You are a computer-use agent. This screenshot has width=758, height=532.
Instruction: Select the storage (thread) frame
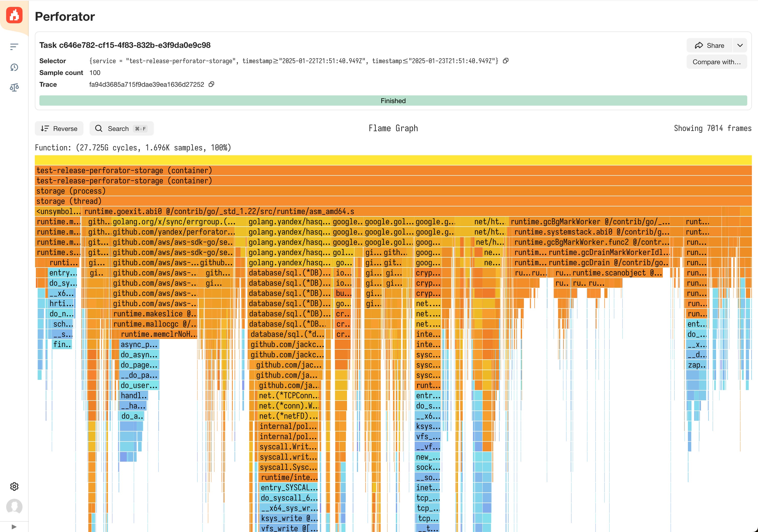393,201
